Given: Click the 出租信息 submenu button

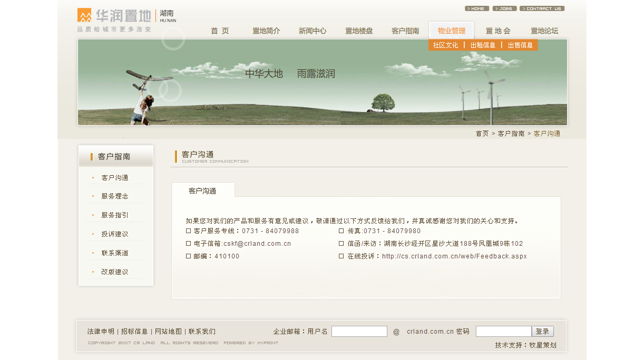Looking at the screenshot, I should [x=482, y=45].
